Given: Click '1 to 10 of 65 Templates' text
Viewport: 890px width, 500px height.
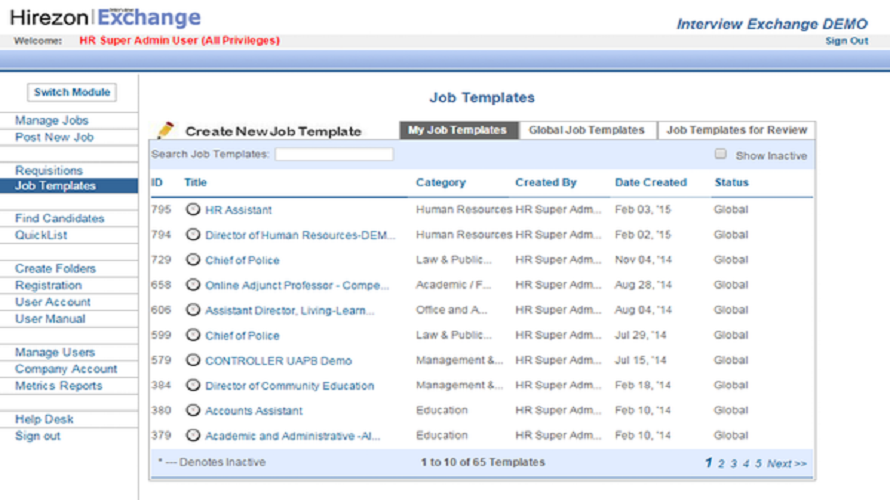Looking at the screenshot, I should click(482, 462).
